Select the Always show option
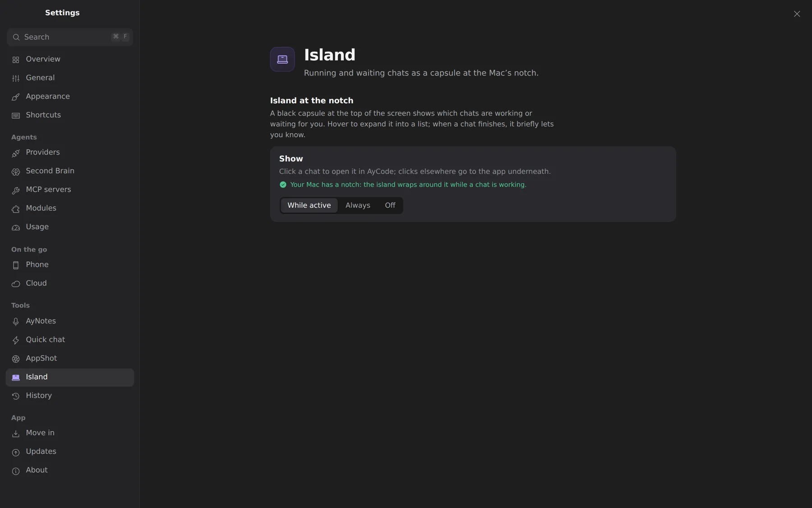The image size is (812, 508). pos(358,205)
